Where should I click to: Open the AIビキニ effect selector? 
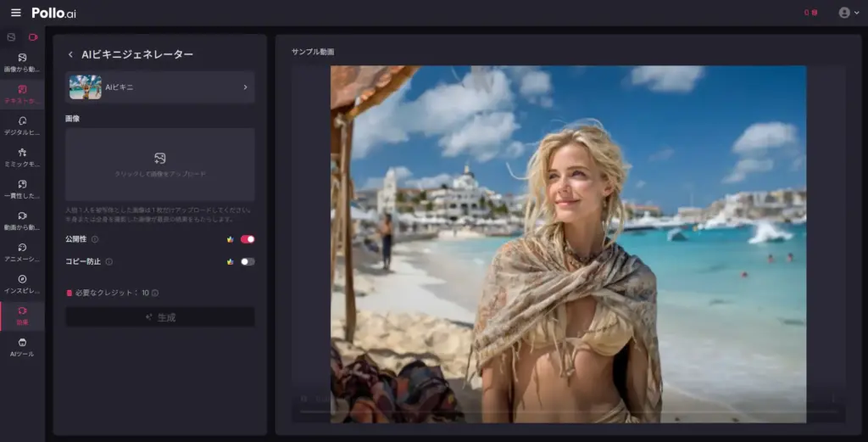coord(160,87)
